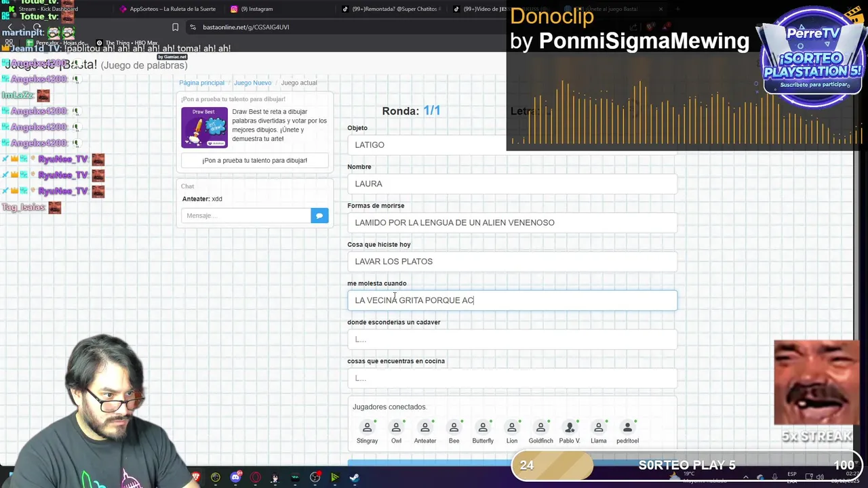Click the Objeto field containing LATIGO
The width and height of the screenshot is (868, 488).
click(512, 145)
